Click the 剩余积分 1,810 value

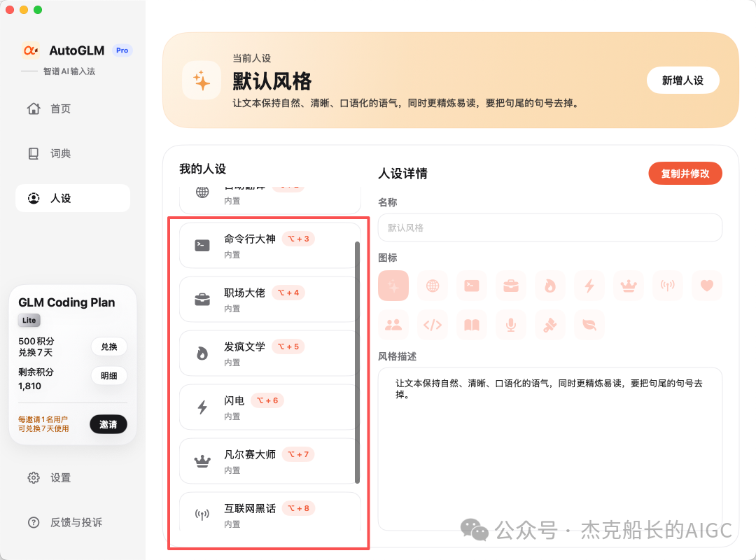tap(30, 386)
